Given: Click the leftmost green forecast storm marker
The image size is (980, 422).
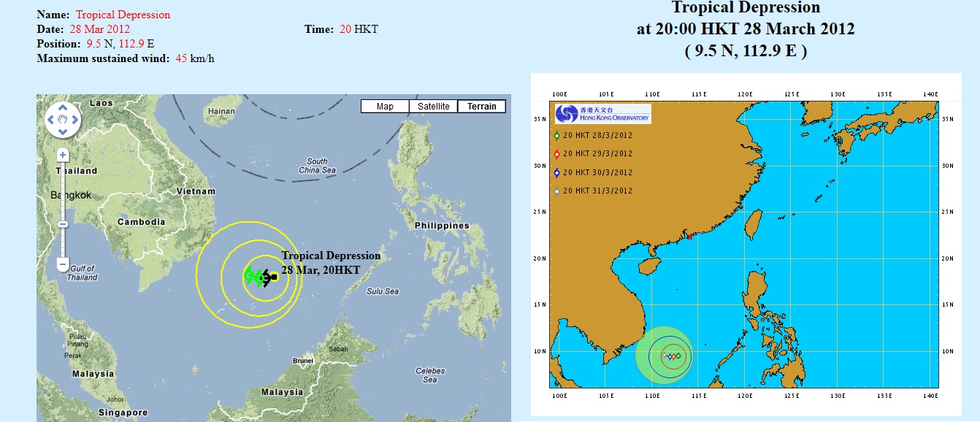Looking at the screenshot, I should (248, 275).
